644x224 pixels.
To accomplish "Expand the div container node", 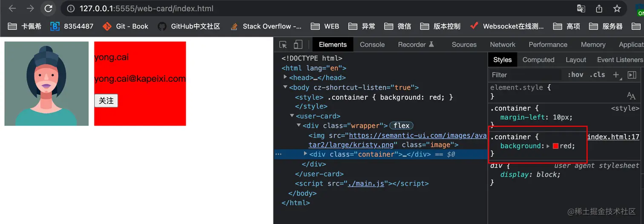I will point(305,154).
